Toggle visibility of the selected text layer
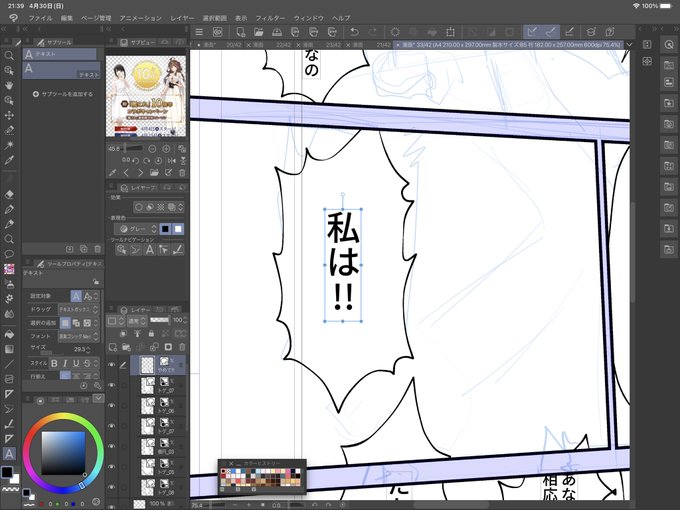The height and width of the screenshot is (510, 680). (x=111, y=365)
